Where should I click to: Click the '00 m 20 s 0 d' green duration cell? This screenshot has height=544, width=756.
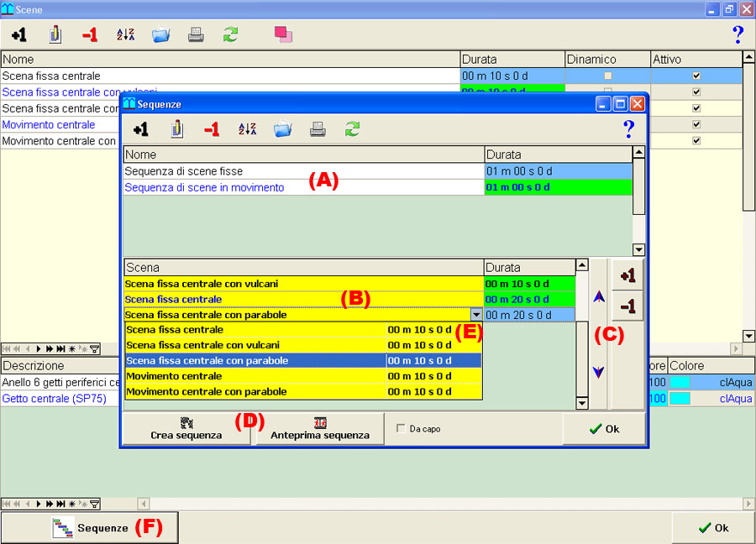click(529, 299)
